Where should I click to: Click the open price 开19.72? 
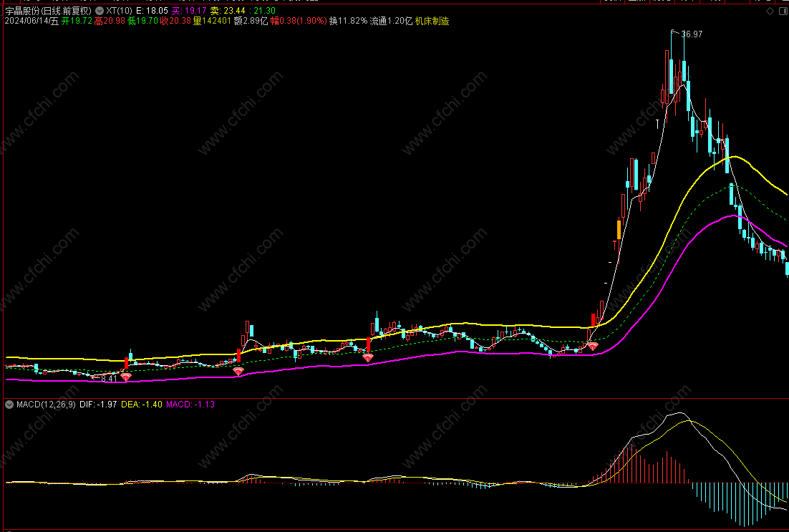77,21
